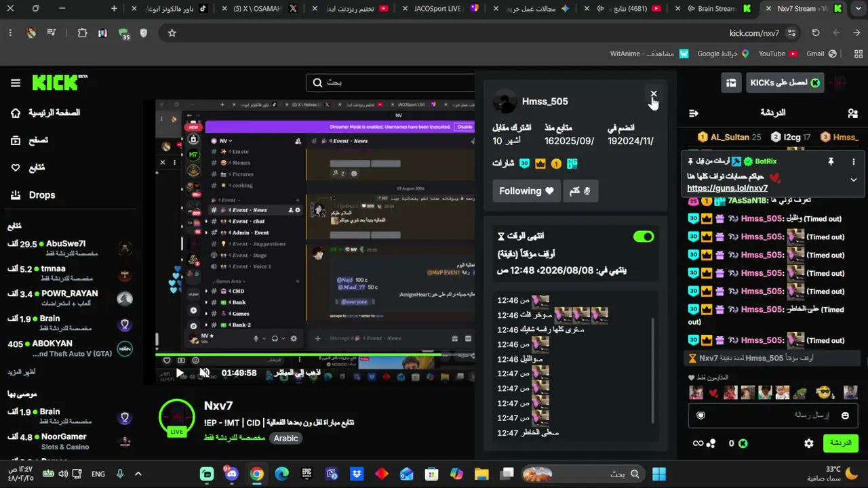The width and height of the screenshot is (868, 488).
Task: Click the Following button for Hmss_505
Action: point(526,191)
